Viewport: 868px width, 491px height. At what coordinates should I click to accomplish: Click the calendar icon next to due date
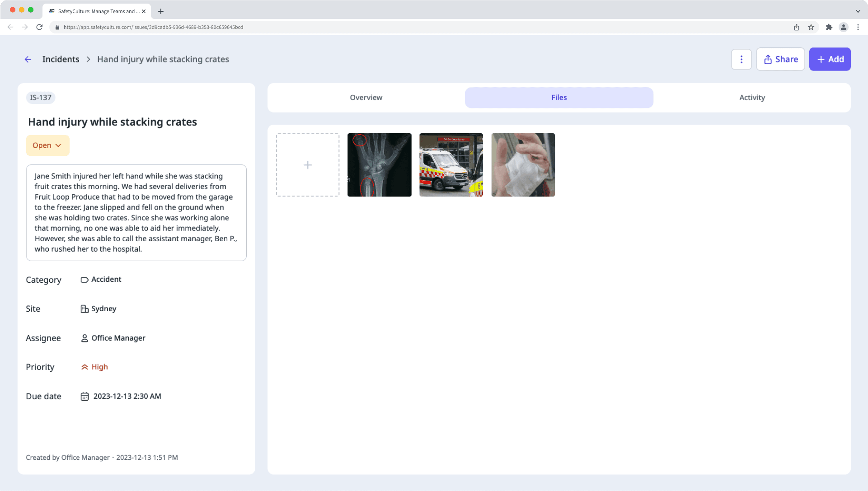[84, 396]
